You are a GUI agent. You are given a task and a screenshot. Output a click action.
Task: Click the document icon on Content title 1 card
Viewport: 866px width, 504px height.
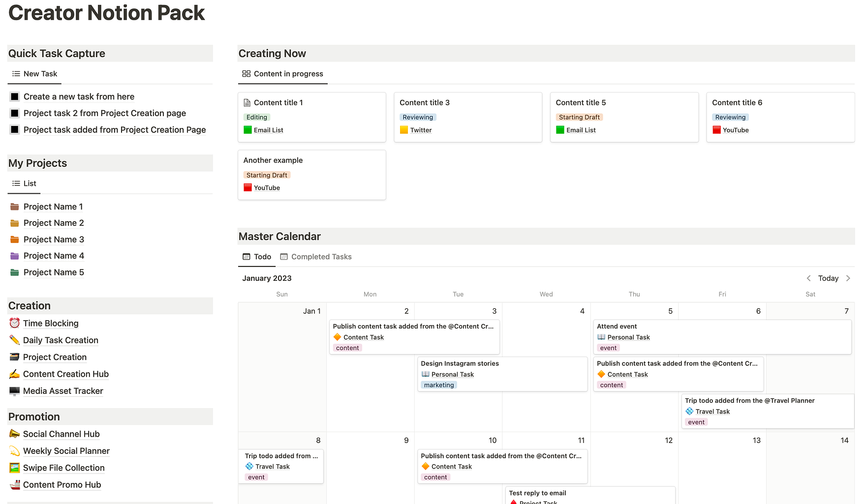coord(247,103)
